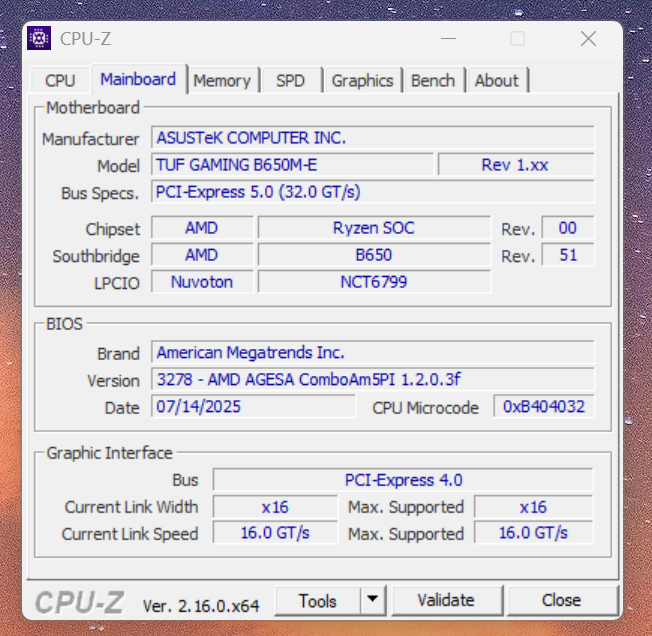Screen dimensions: 652x636
Task: Select the BIOS Version field
Action: tap(372, 380)
